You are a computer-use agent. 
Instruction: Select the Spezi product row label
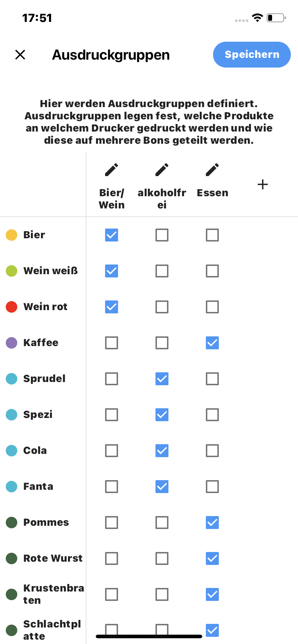pos(38,415)
